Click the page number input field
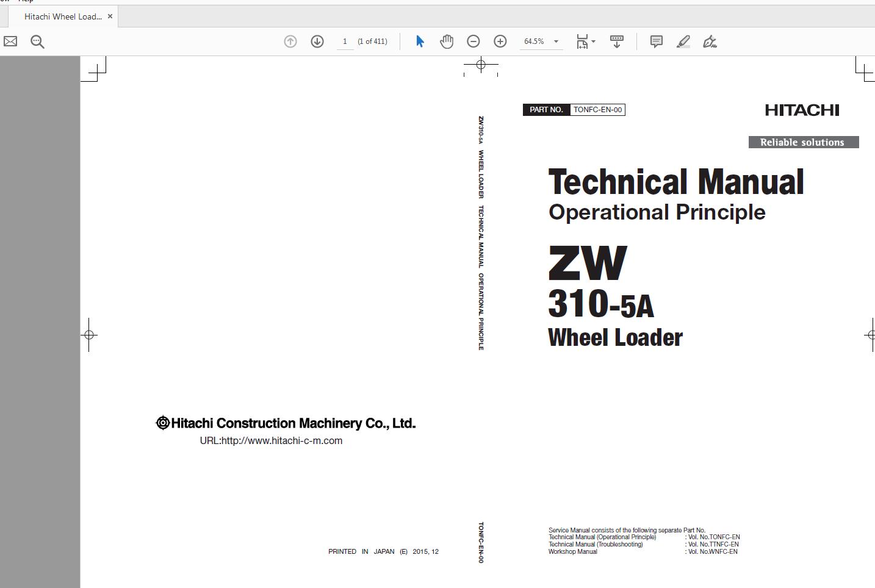The height and width of the screenshot is (588, 875). point(345,41)
